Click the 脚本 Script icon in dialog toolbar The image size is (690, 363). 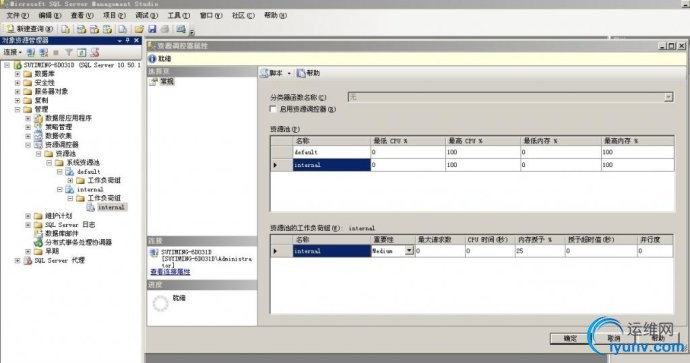click(x=264, y=73)
